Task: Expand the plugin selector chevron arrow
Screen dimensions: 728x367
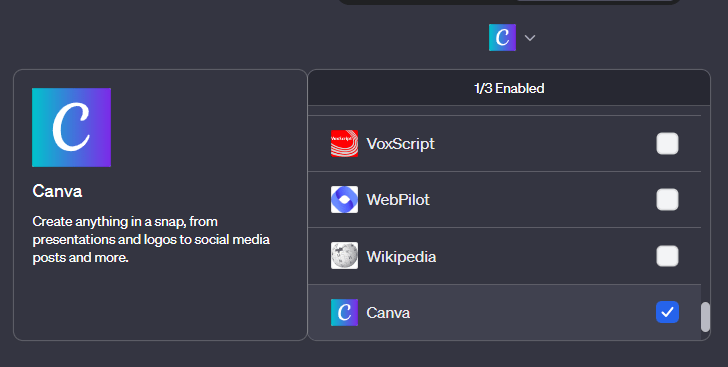Action: coord(530,38)
